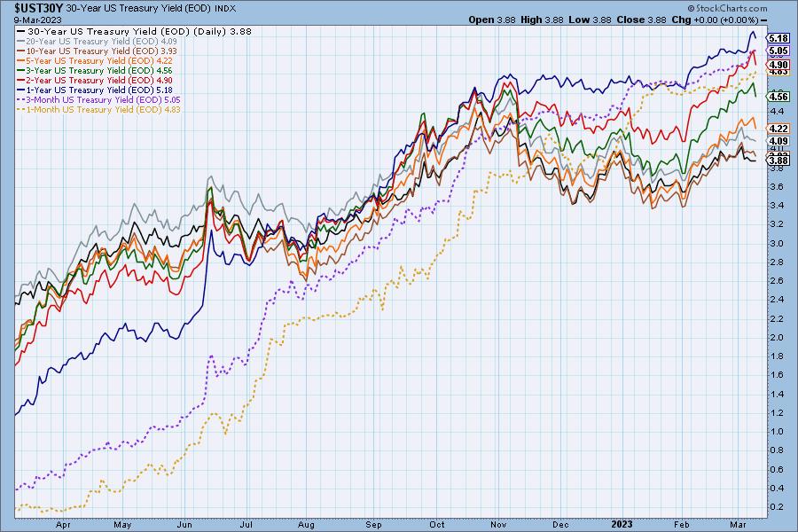This screenshot has height=532, width=798.
Task: Click the Open 3.88 value in header
Action: (x=491, y=20)
